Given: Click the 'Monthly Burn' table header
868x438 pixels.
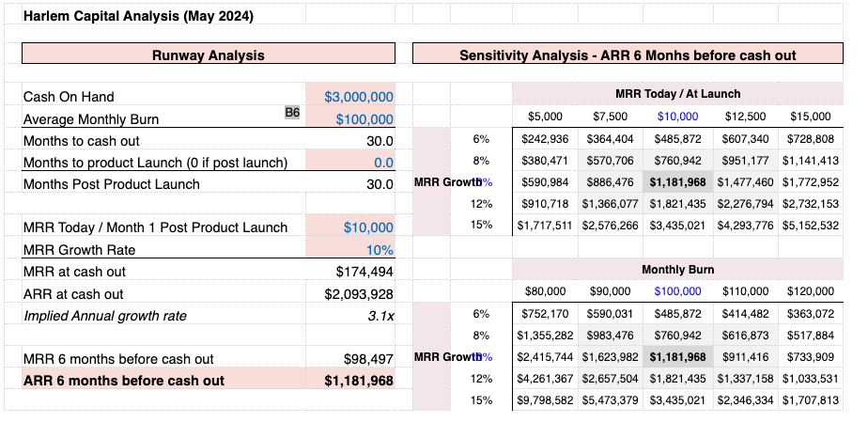Looking at the screenshot, I should pyautogui.click(x=677, y=270).
